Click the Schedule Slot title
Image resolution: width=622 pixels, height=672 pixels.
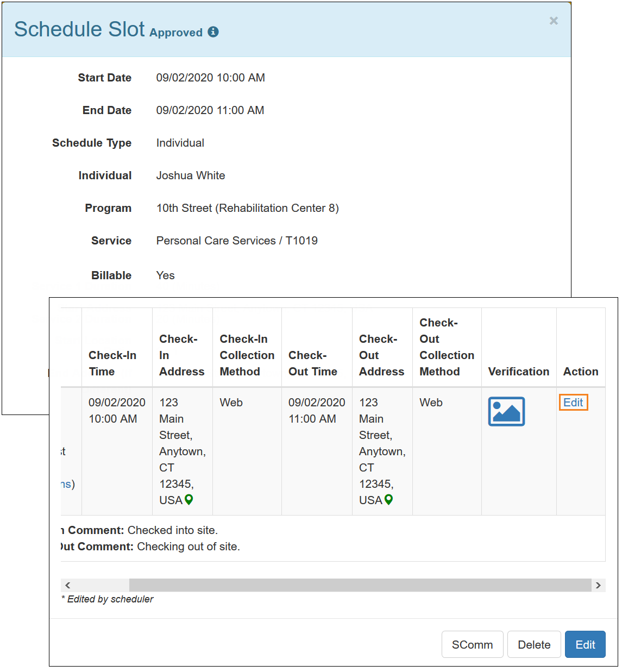pos(79,29)
